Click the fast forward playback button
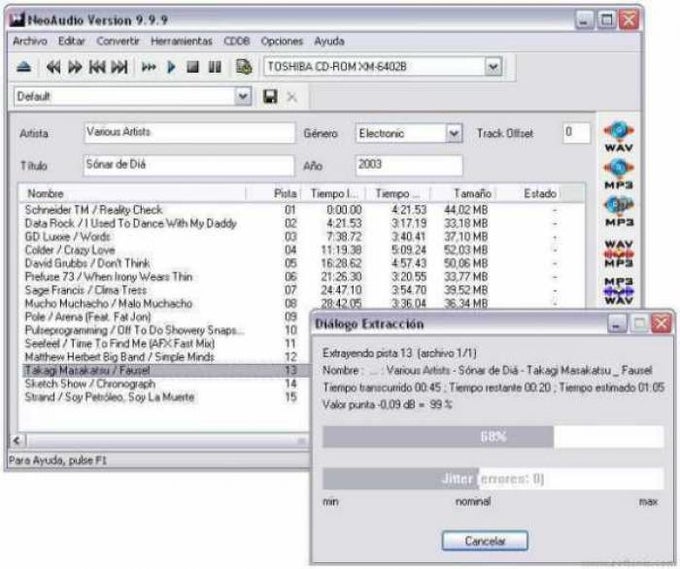 point(75,67)
